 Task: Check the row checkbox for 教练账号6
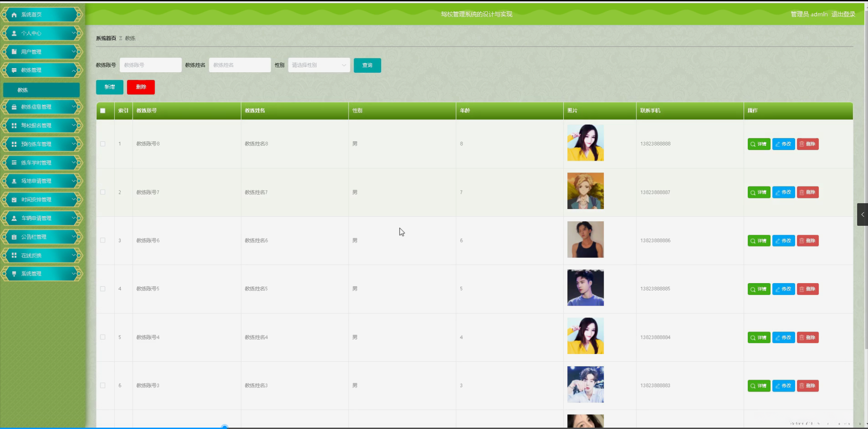(x=103, y=241)
